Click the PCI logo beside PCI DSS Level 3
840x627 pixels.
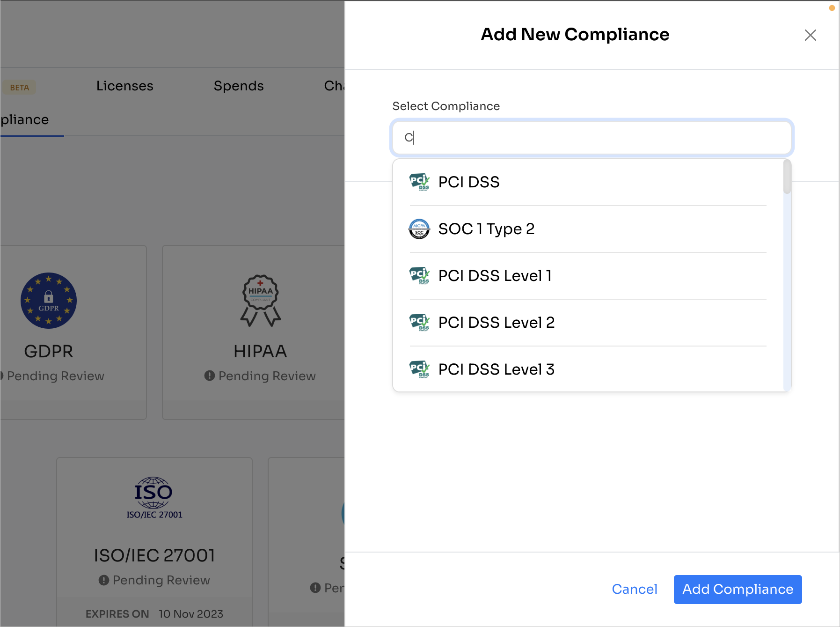(419, 369)
